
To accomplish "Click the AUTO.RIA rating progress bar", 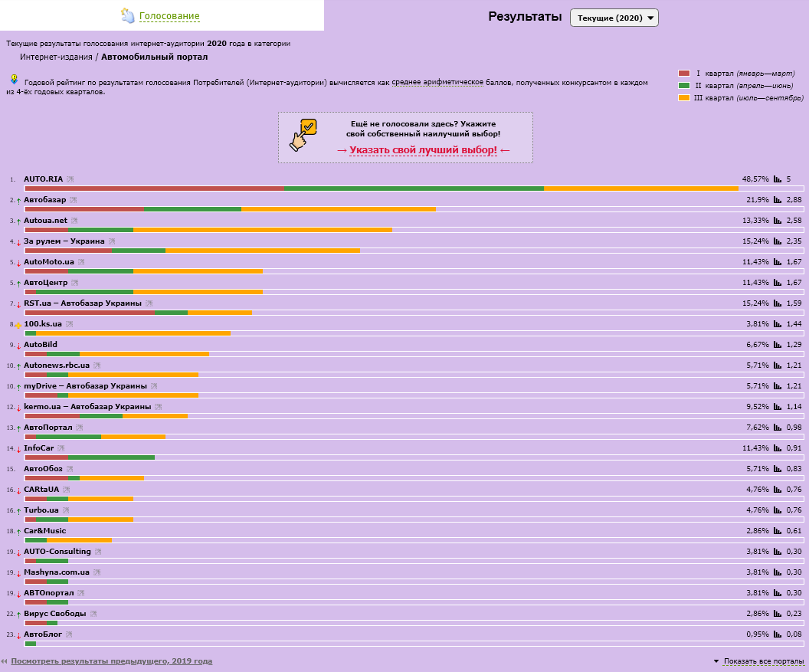I will pyautogui.click(x=414, y=188).
